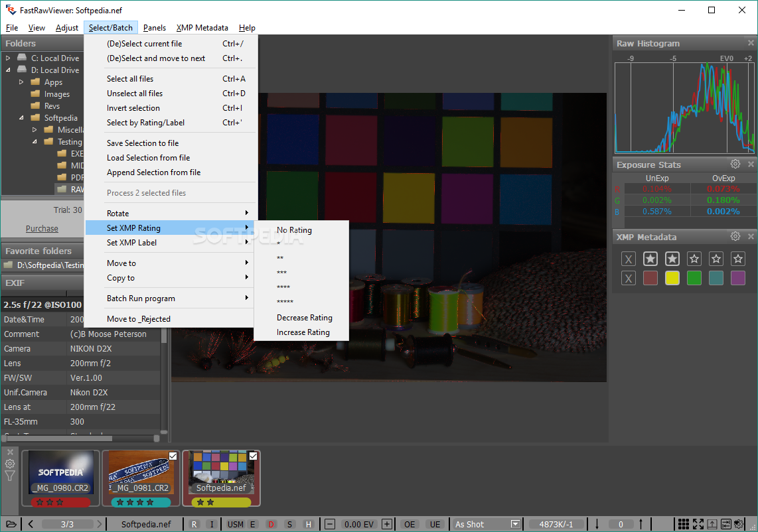758x532 pixels.
Task: Set five-star rating in XMP Metadata panel
Action: pyautogui.click(x=737, y=259)
